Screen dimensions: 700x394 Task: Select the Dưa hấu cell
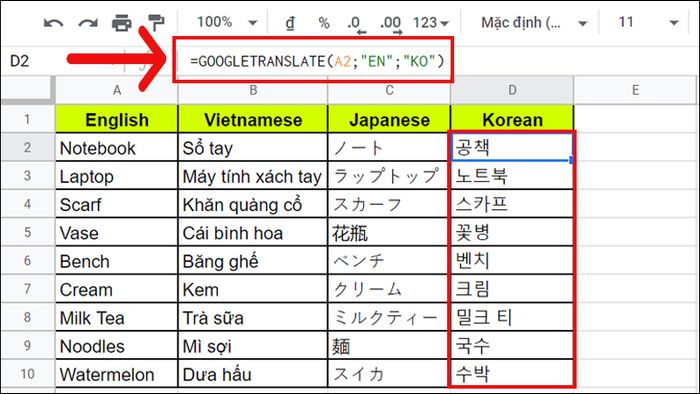[x=253, y=373]
